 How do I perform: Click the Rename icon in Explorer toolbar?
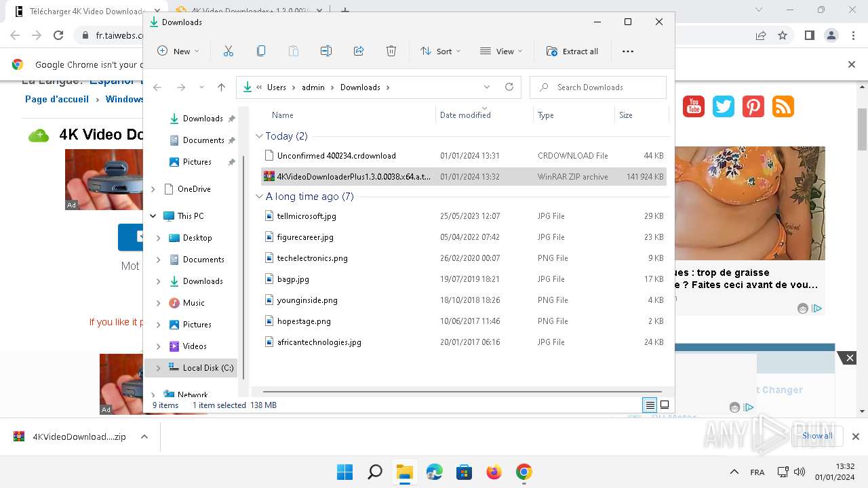tap(326, 51)
